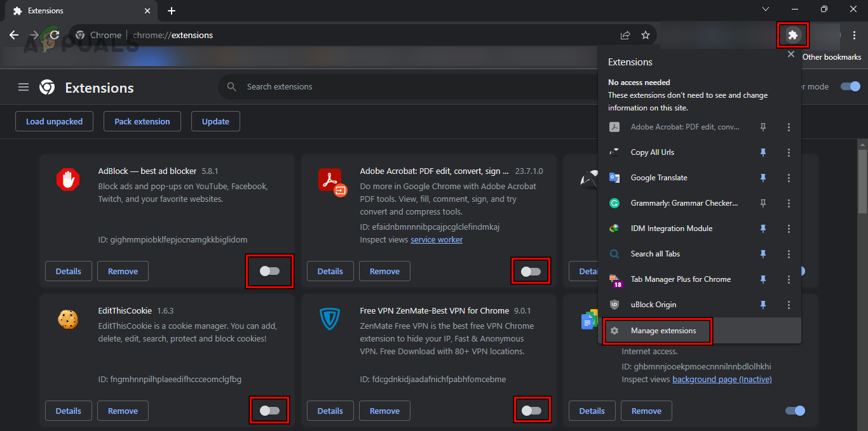Click the IDM Integration Module icon
The height and width of the screenshot is (431, 868).
pyautogui.click(x=614, y=229)
